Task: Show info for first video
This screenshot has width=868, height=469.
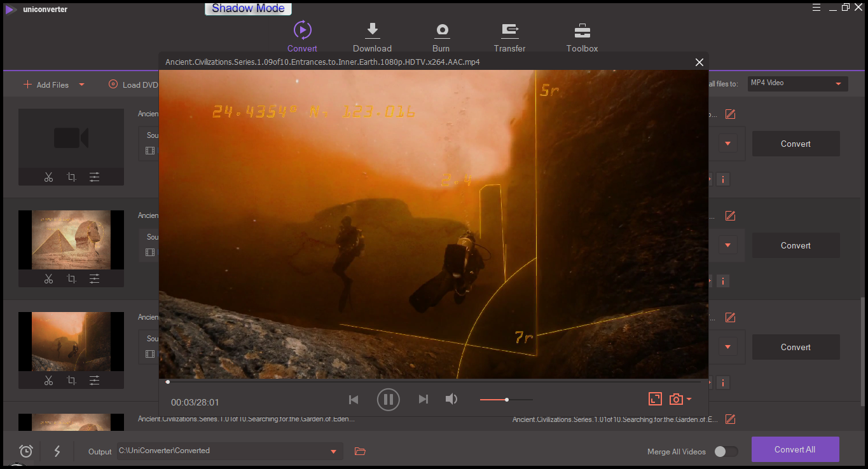Action: (x=722, y=179)
